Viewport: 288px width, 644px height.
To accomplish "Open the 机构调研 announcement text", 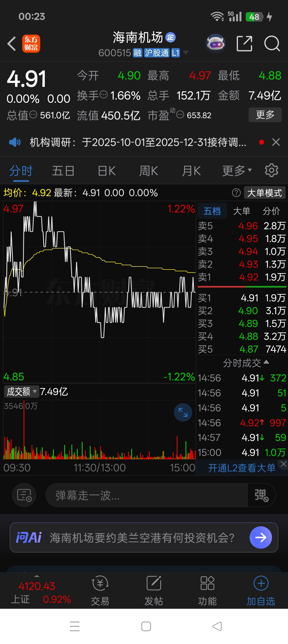I will pos(138,142).
